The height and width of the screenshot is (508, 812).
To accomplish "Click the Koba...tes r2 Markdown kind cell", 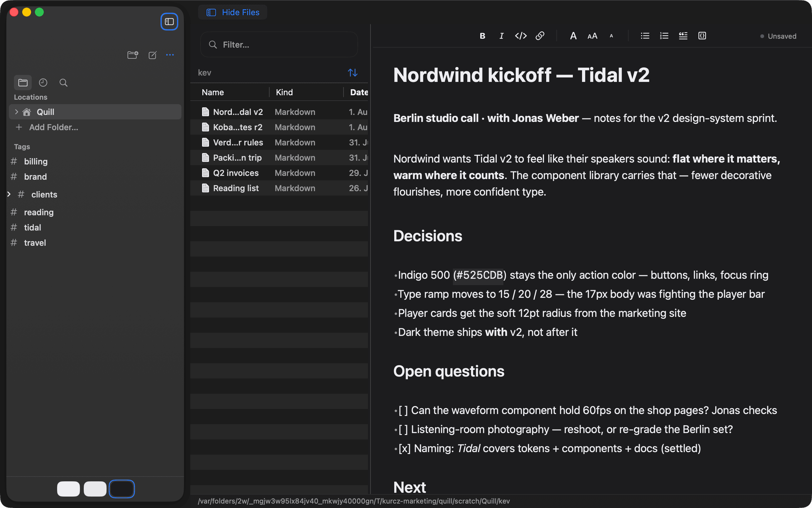I will [295, 127].
